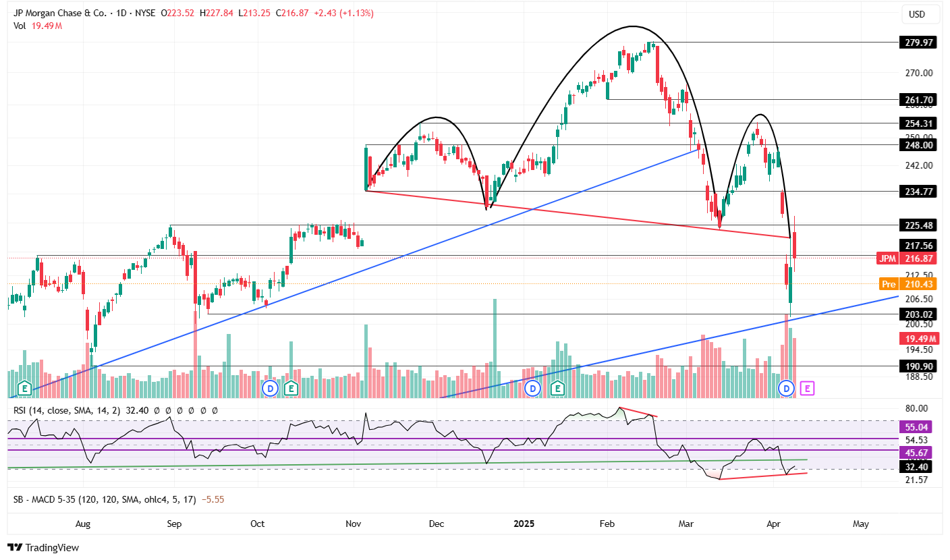
Task: Click the red 19.49M volume axis label
Action: pos(918,339)
